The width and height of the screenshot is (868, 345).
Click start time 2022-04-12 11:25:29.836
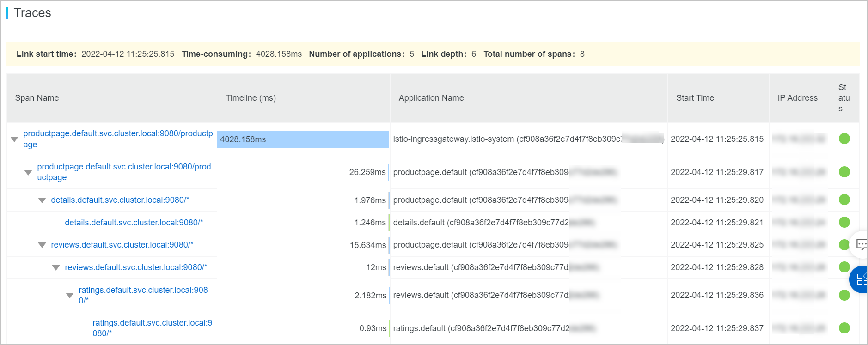pyautogui.click(x=717, y=295)
